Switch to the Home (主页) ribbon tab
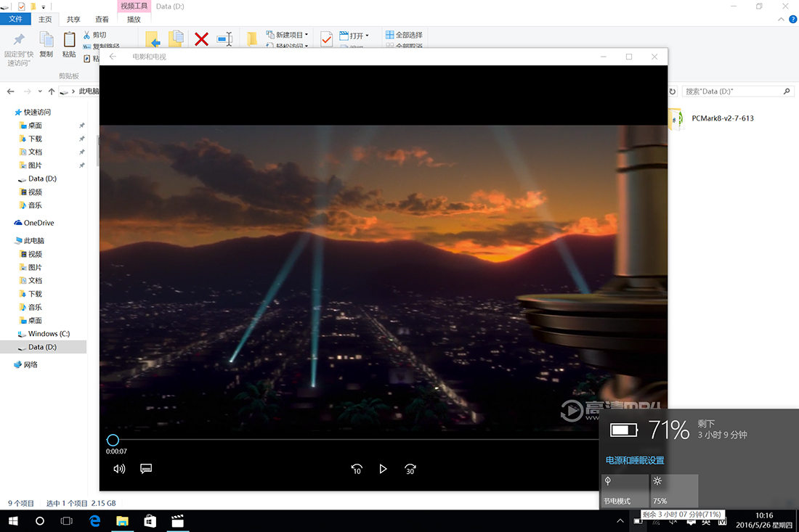The width and height of the screenshot is (799, 532). [45, 20]
